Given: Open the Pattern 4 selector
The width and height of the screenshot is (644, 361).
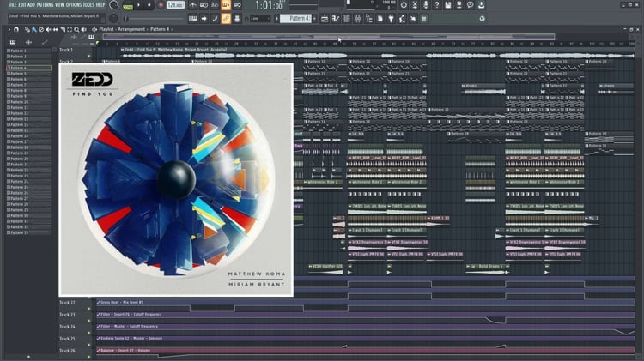Looking at the screenshot, I should point(295,19).
